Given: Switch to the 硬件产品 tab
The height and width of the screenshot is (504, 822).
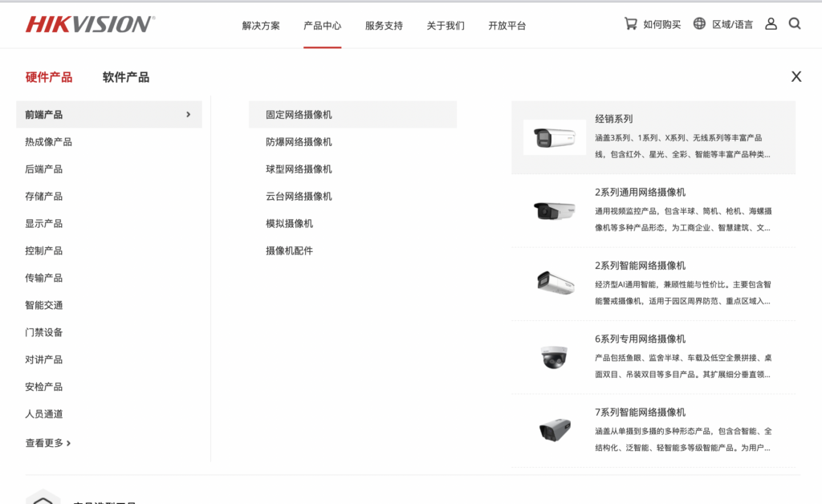Looking at the screenshot, I should tap(49, 77).
